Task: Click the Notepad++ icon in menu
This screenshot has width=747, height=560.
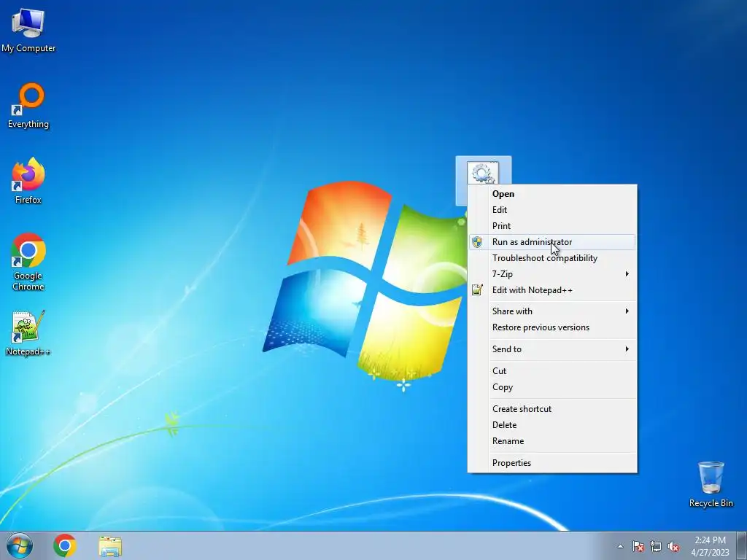Action: point(477,290)
